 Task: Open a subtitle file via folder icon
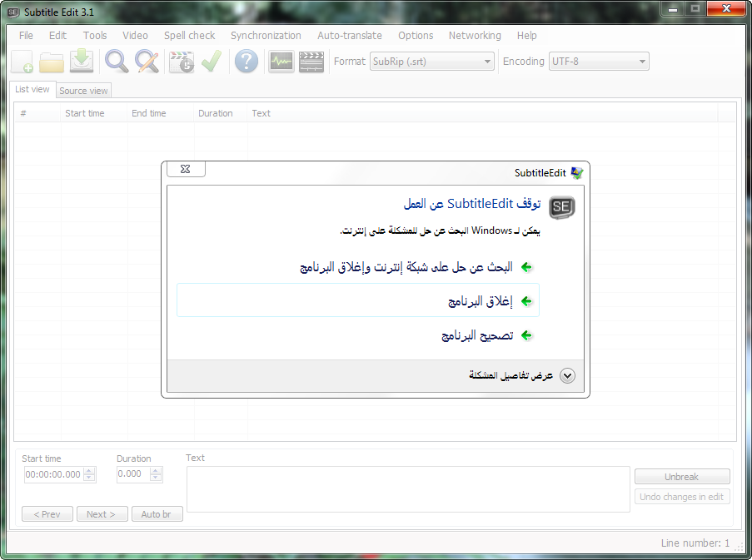click(52, 62)
